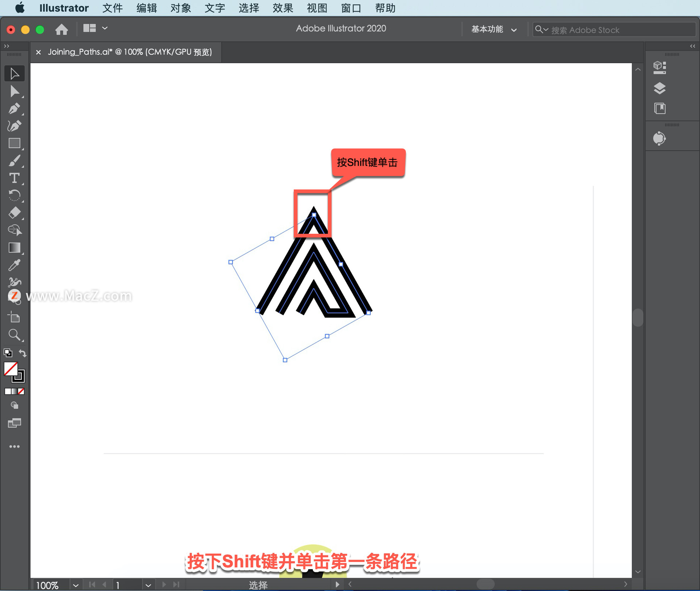Image resolution: width=700 pixels, height=591 pixels.
Task: Select the Rotate tool
Action: coord(15,196)
